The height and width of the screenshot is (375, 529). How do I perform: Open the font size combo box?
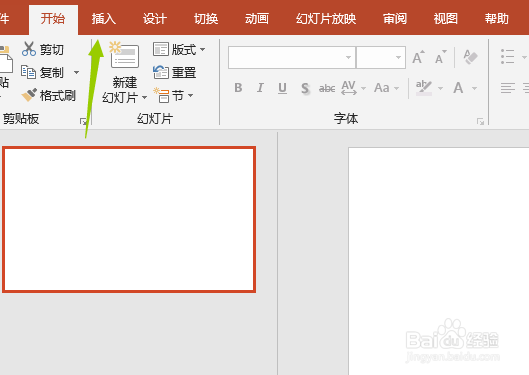click(381, 57)
